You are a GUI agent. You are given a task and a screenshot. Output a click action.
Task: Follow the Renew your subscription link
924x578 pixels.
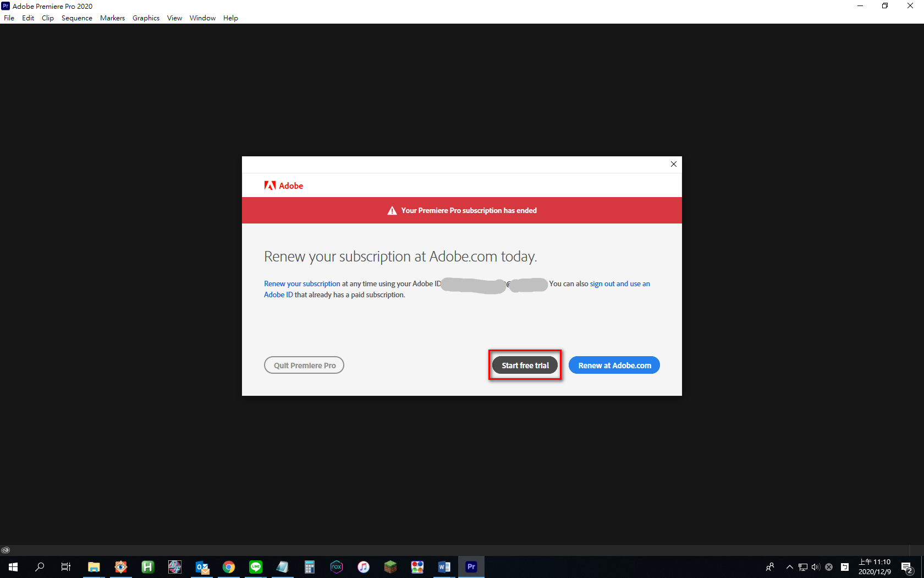302,283
